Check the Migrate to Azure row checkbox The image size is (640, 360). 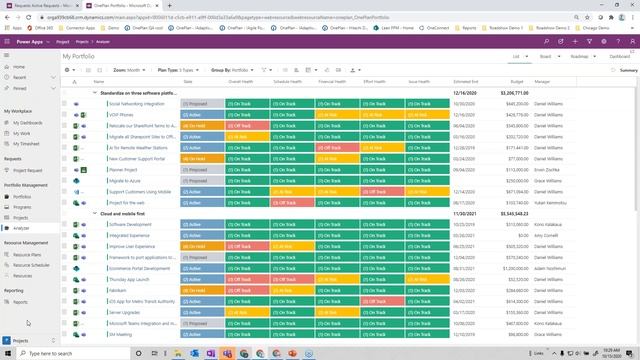[x=64, y=180]
